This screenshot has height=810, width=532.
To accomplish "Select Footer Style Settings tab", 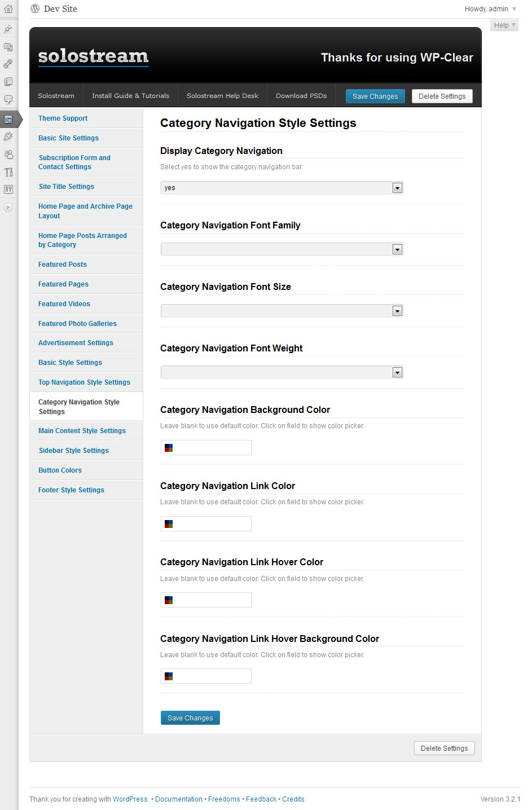I will (86, 490).
